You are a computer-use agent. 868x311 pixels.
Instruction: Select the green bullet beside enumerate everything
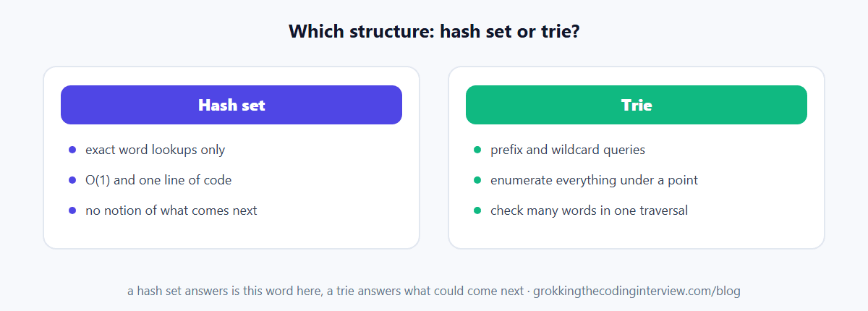click(x=477, y=180)
